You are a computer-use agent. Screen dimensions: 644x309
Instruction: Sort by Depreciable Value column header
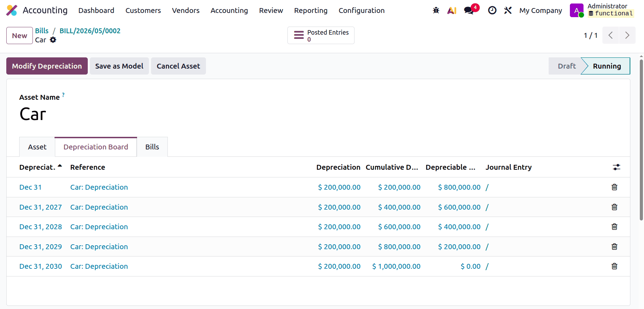pos(450,167)
